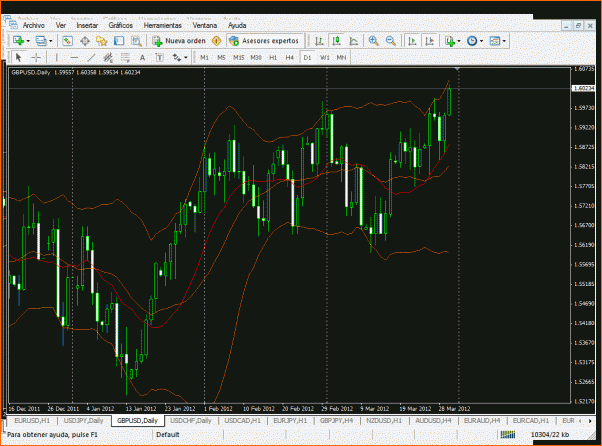Switch to candlestick chart display
602x446 pixels.
(337, 41)
